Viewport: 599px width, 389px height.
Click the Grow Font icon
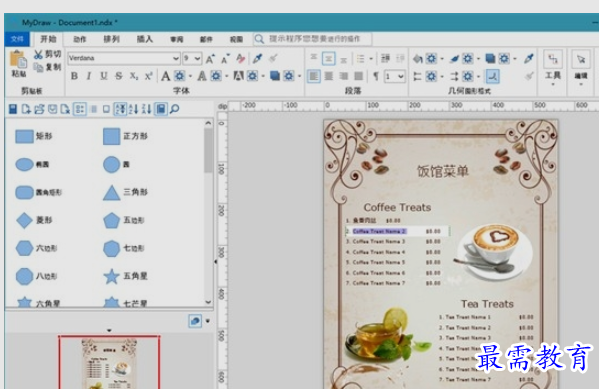(x=210, y=58)
